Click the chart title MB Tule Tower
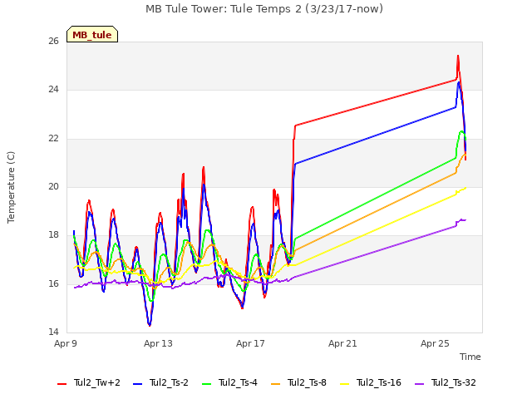 (x=264, y=9)
